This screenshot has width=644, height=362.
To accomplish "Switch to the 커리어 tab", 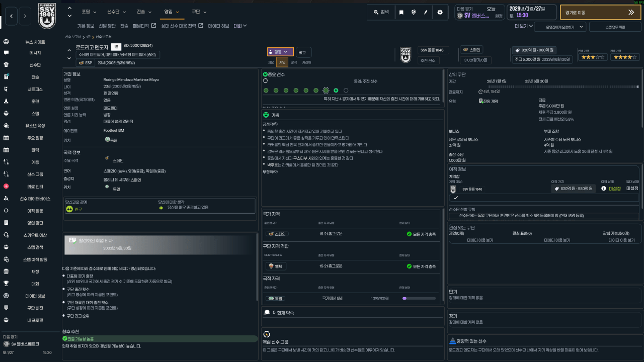I will click(x=306, y=62).
